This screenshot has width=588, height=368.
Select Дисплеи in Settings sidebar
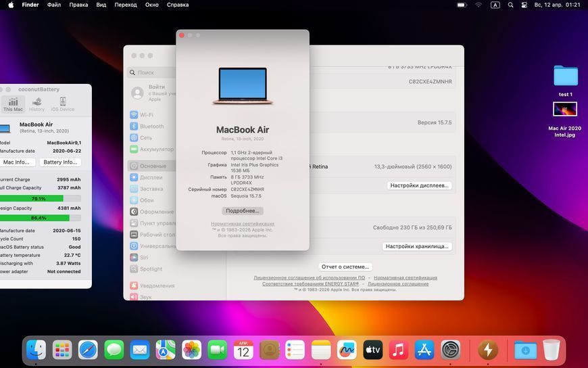click(152, 177)
